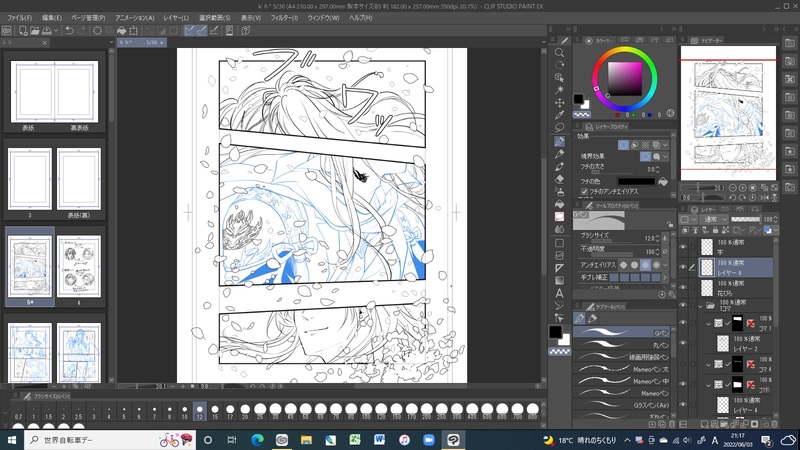Delete layer with trash icon in Layer panel

point(774,424)
